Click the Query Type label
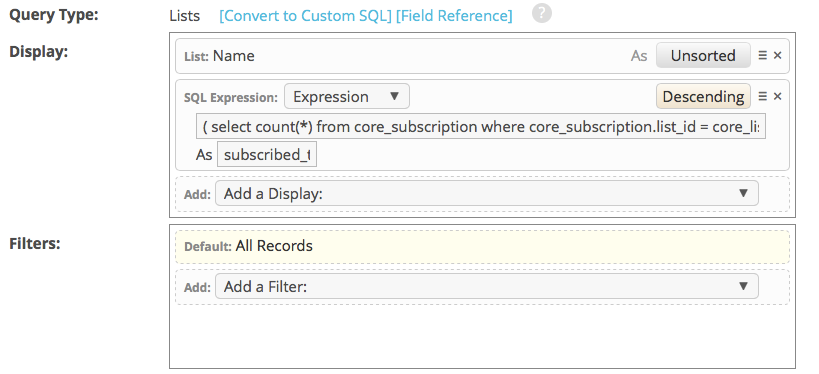Image resolution: width=819 pixels, height=374 pixels. (x=54, y=15)
